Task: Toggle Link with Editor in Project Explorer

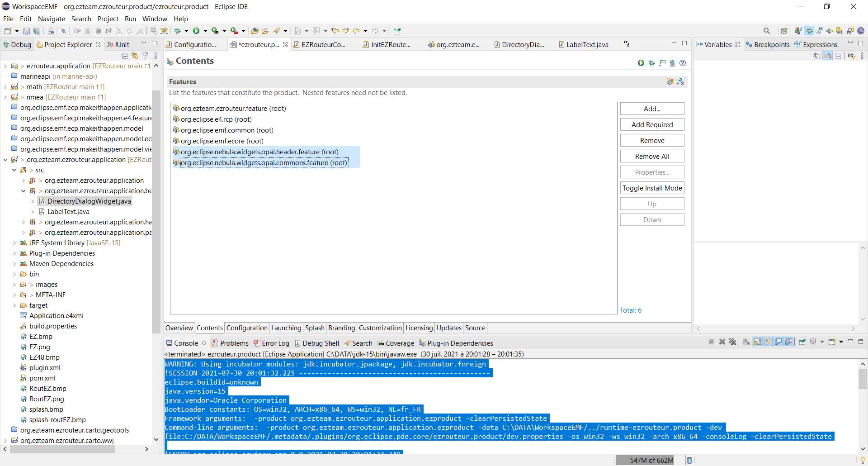Action: pyautogui.click(x=134, y=56)
